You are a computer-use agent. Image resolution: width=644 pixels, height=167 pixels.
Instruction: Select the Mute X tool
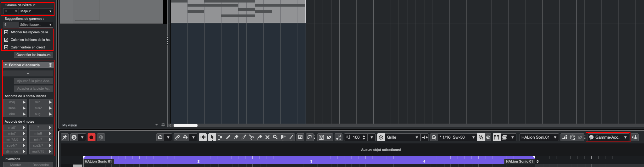(x=267, y=137)
